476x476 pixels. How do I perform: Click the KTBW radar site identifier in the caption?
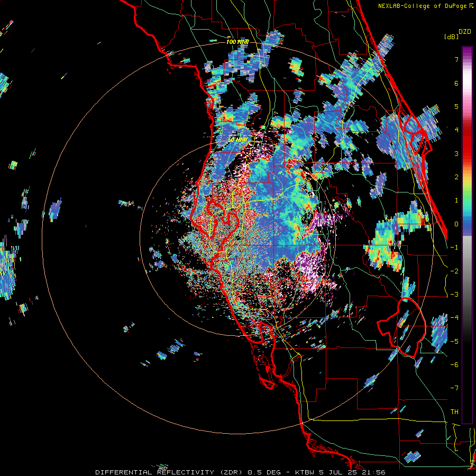304,472
